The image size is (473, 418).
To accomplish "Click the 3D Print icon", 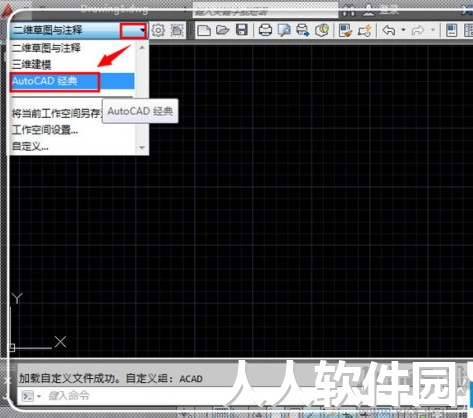I will click(x=322, y=30).
